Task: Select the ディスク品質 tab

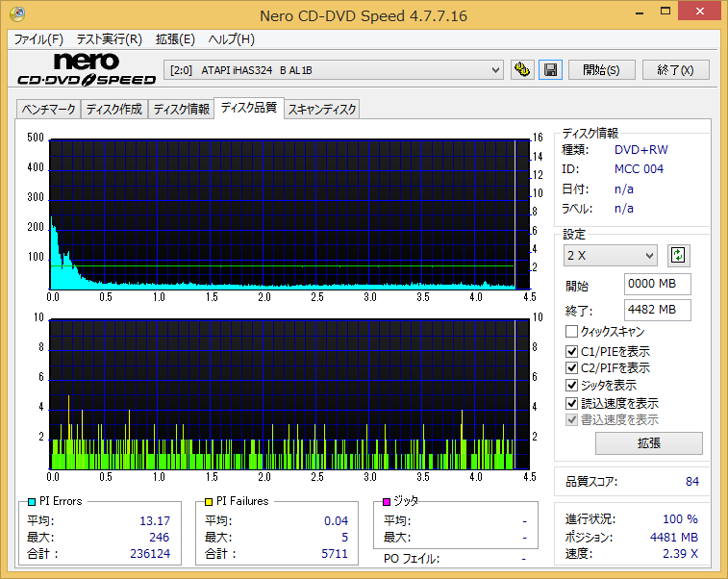Action: pyautogui.click(x=249, y=108)
